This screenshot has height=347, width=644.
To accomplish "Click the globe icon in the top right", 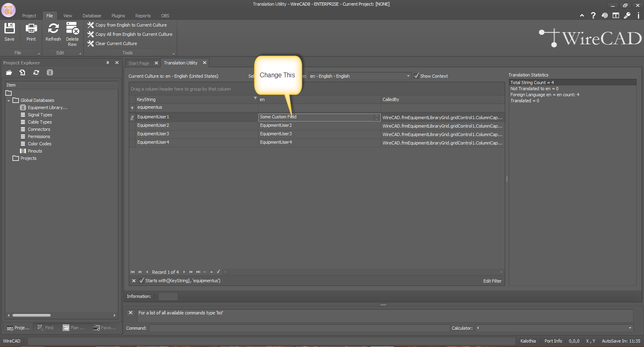I will pos(605,15).
